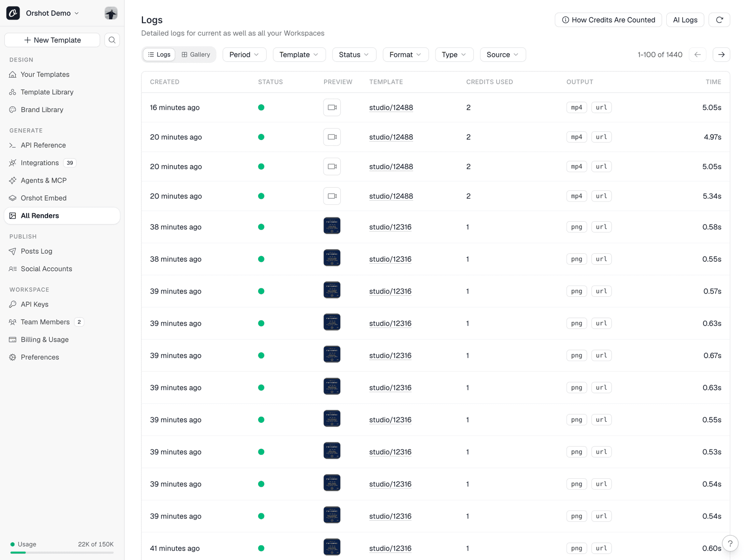Viewport: 747px width, 560px height.
Task: Click png tag in 0.60s row
Action: [x=577, y=548]
